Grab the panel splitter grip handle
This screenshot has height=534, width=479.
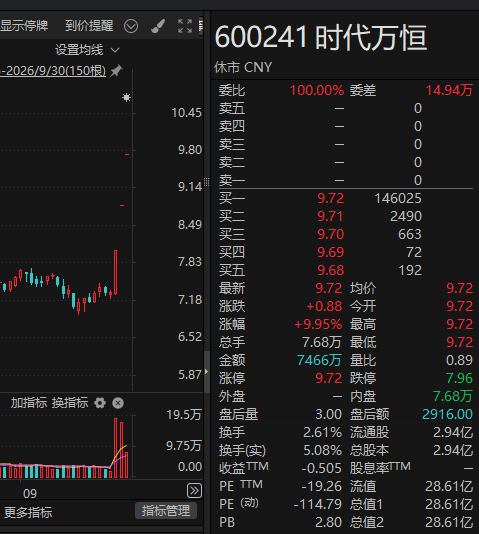tap(206, 182)
